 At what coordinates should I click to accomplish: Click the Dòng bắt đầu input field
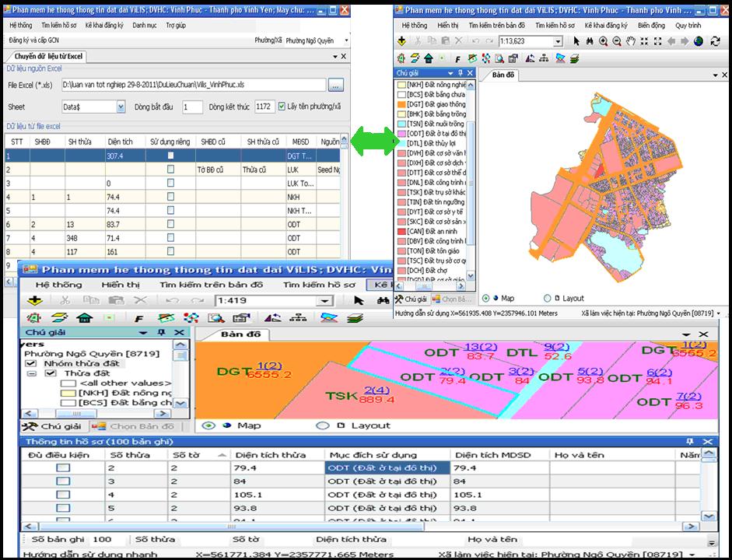pyautogui.click(x=192, y=107)
